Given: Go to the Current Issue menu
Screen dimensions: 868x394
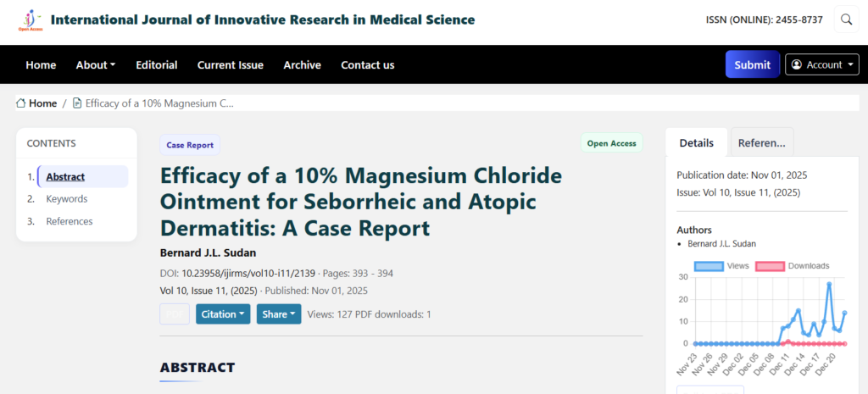Looking at the screenshot, I should click(x=230, y=64).
